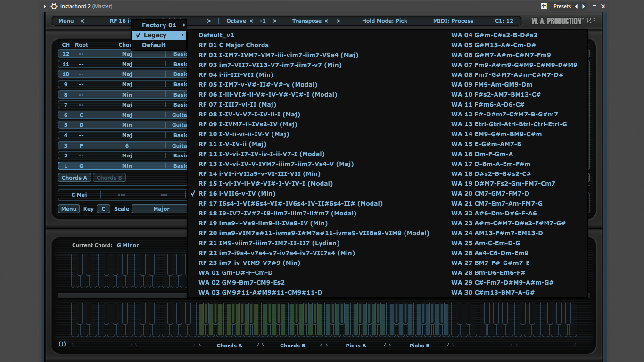
Task: Switch to Chords A tab
Action: 75,178
